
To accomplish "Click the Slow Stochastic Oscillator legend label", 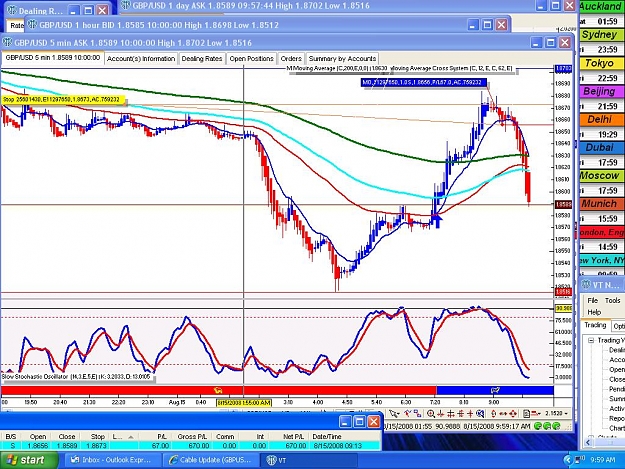I will pos(76,376).
